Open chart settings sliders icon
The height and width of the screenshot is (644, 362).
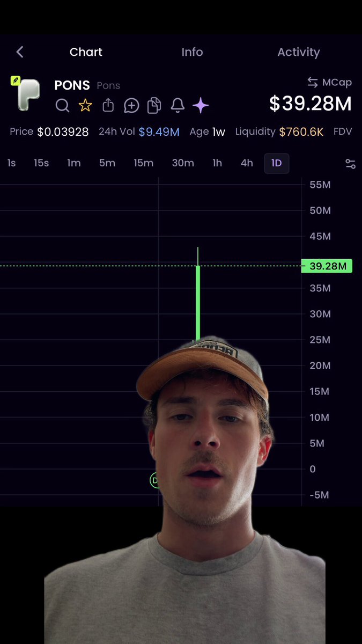[x=350, y=164]
